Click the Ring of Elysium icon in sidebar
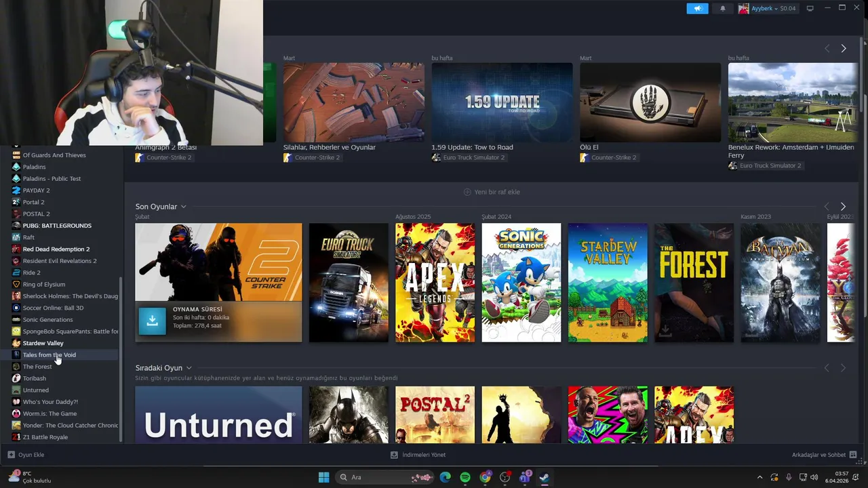868x488 pixels. pyautogui.click(x=16, y=284)
